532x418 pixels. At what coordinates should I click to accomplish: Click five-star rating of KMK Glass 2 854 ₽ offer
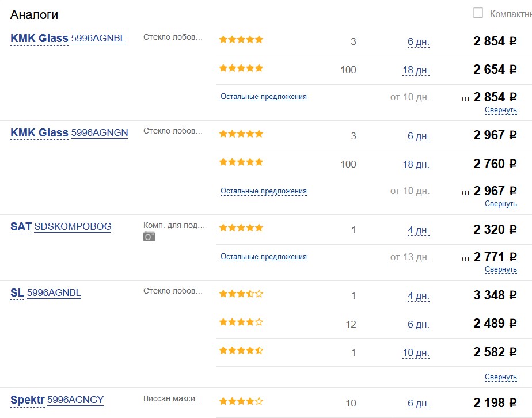[241, 40]
